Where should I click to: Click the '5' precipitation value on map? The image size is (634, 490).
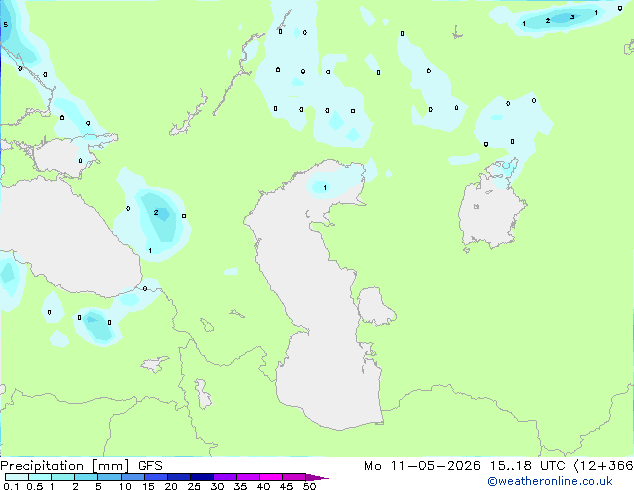(x=5, y=25)
